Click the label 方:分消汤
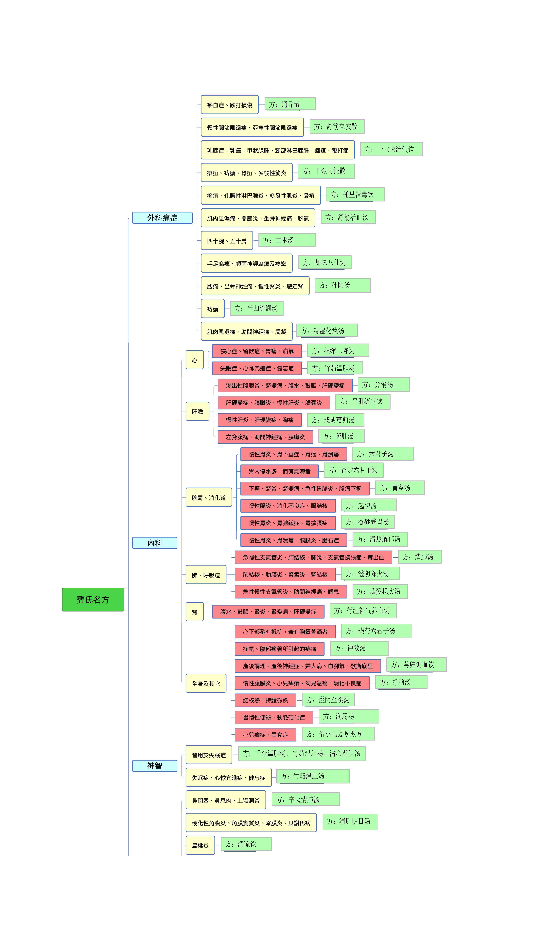 [384, 385]
